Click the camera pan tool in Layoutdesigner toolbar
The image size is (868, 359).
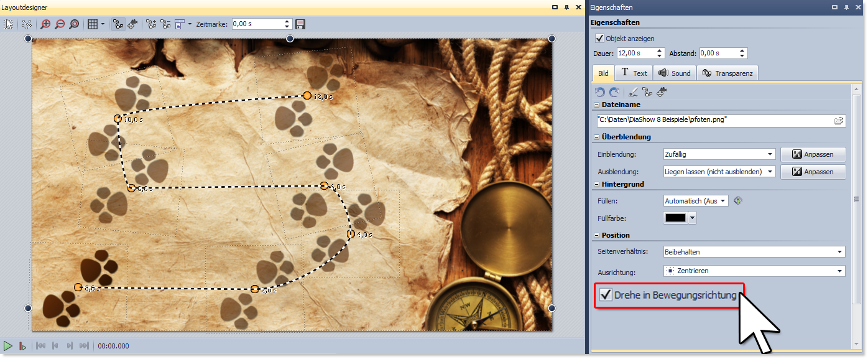pyautogui.click(x=132, y=24)
